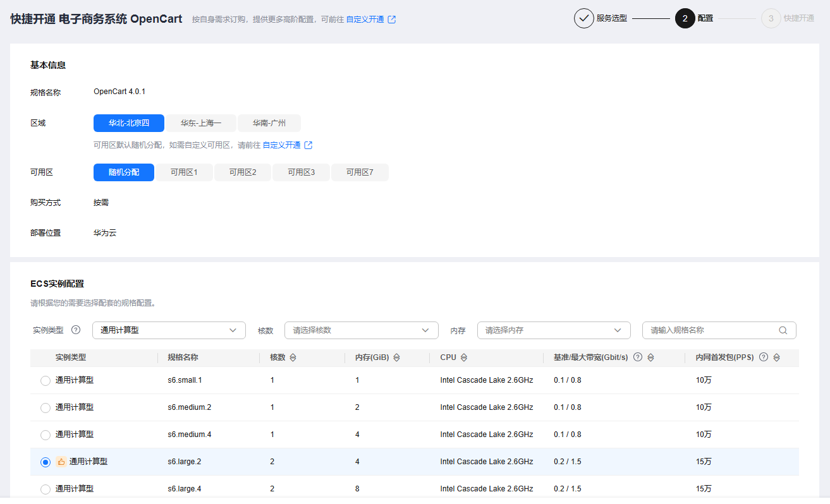Open help tooltip for 内网首发包(PPS)

764,357
